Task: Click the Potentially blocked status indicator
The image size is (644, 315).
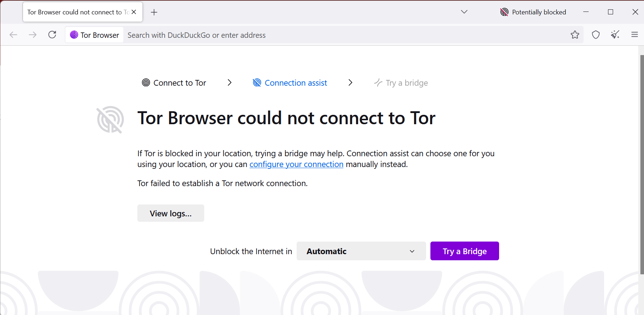Action: 533,12
